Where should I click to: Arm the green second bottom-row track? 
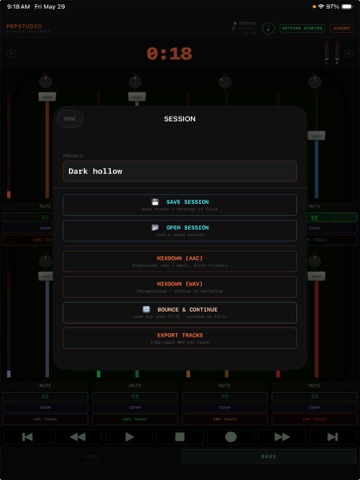coord(135,419)
